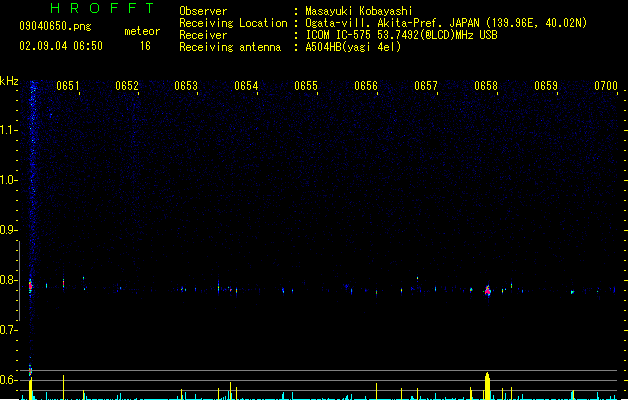This screenshot has height=400, width=629.
Task: Click the HROFFT title text
Action: [x=102, y=8]
